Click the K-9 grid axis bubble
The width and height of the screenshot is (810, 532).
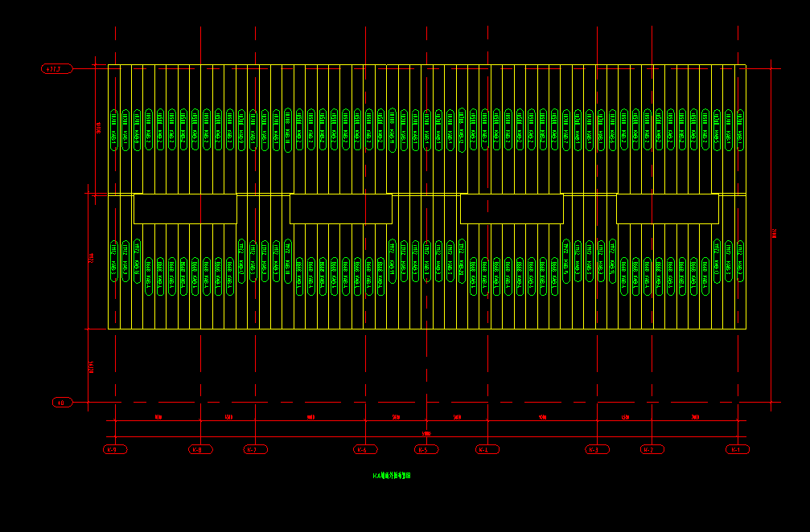click(115, 449)
